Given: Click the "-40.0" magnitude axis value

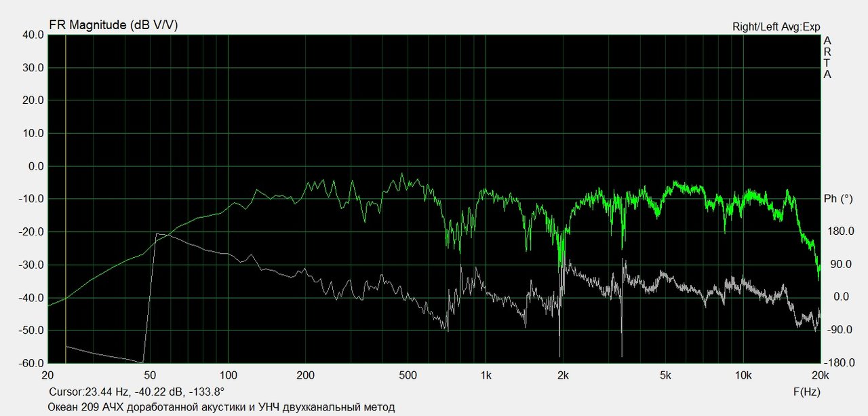Looking at the screenshot, I should [x=31, y=298].
